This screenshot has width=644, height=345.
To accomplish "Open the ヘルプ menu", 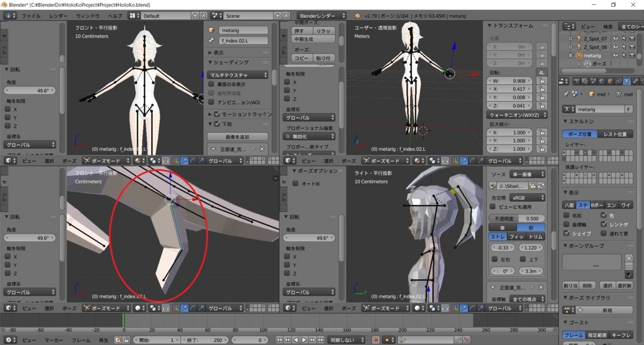I will [x=114, y=16].
